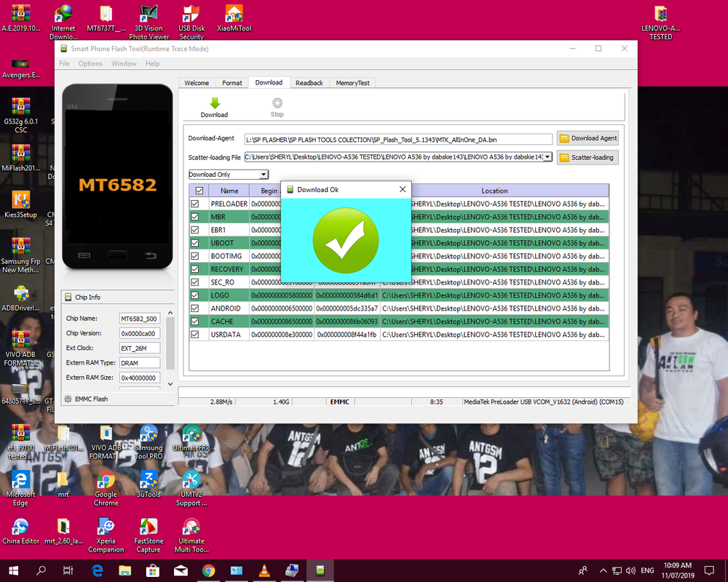This screenshot has width=728, height=582.
Task: Uncheck the MBR partition checkbox
Action: point(195,217)
